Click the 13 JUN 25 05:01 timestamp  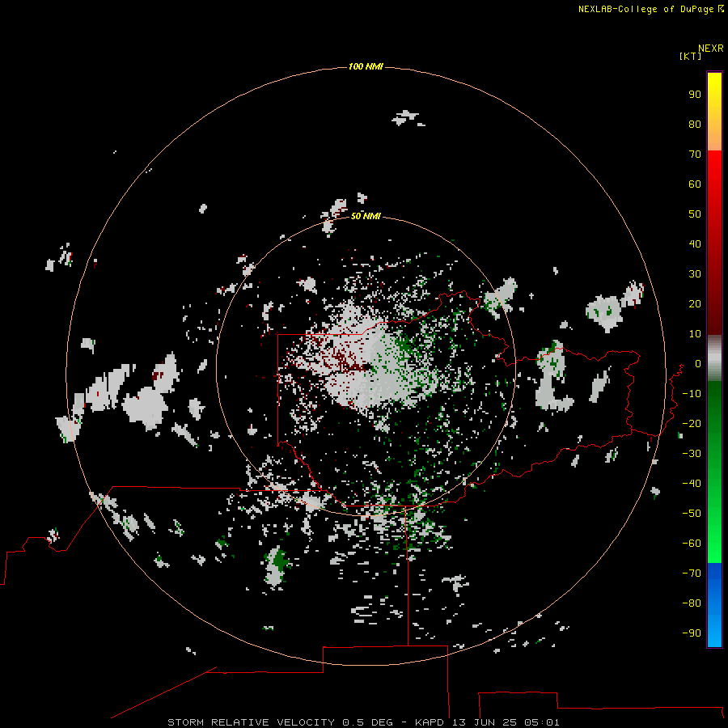pos(506,722)
